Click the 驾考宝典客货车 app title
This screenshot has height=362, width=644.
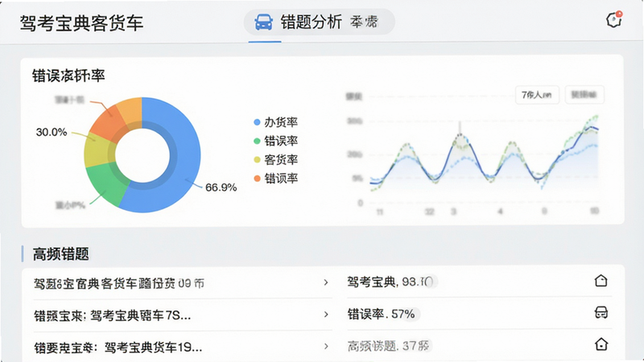point(81,23)
